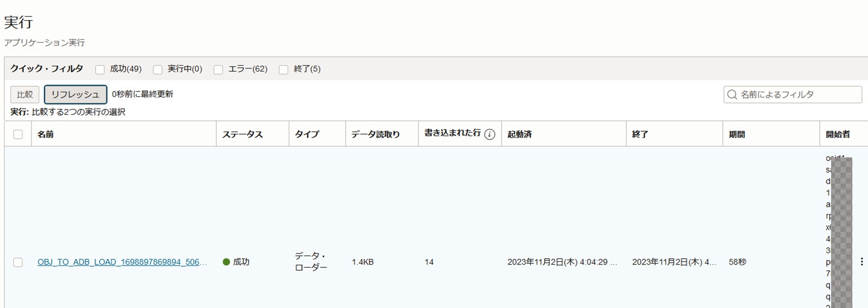Click the リフレッシュ button
This screenshot has width=868, height=308.
coord(76,94)
